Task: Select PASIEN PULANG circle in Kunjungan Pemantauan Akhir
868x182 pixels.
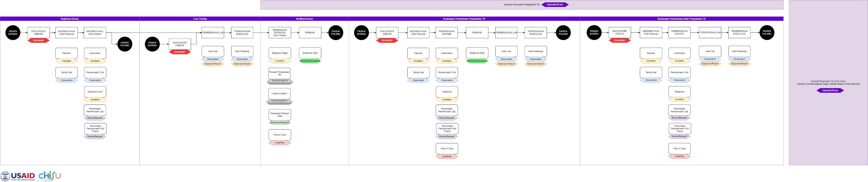Action: coord(767,33)
